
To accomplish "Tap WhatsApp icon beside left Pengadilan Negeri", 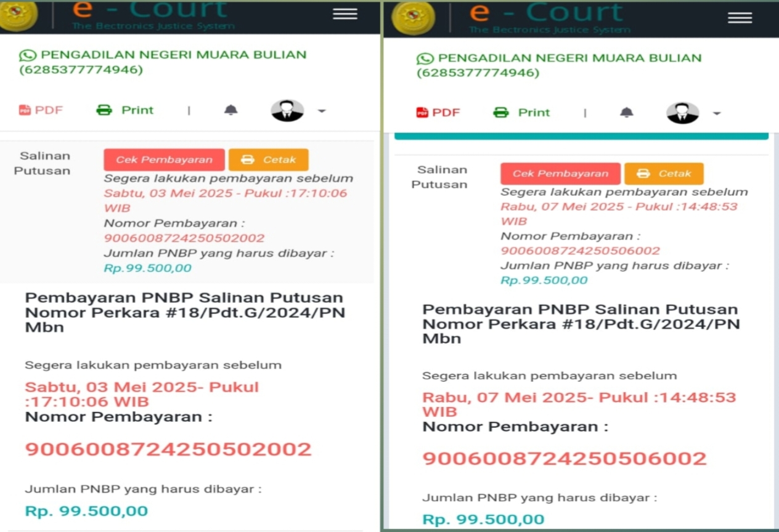I will 28,55.
